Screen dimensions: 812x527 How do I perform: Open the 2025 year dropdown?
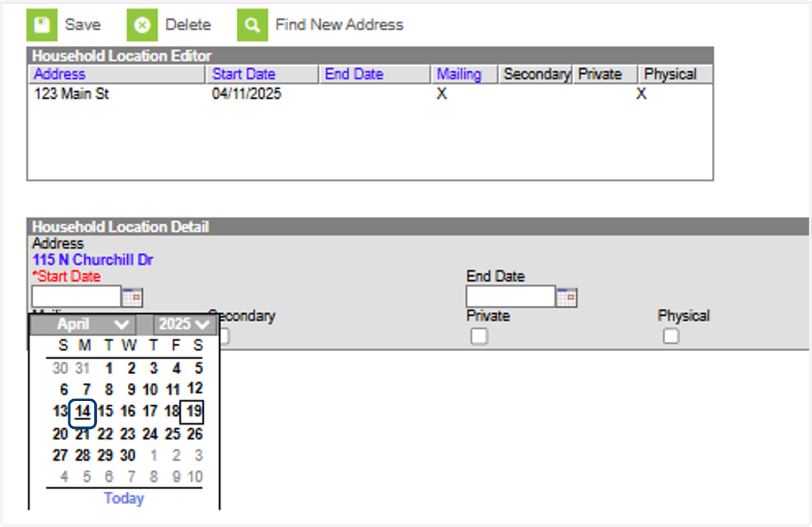click(184, 324)
